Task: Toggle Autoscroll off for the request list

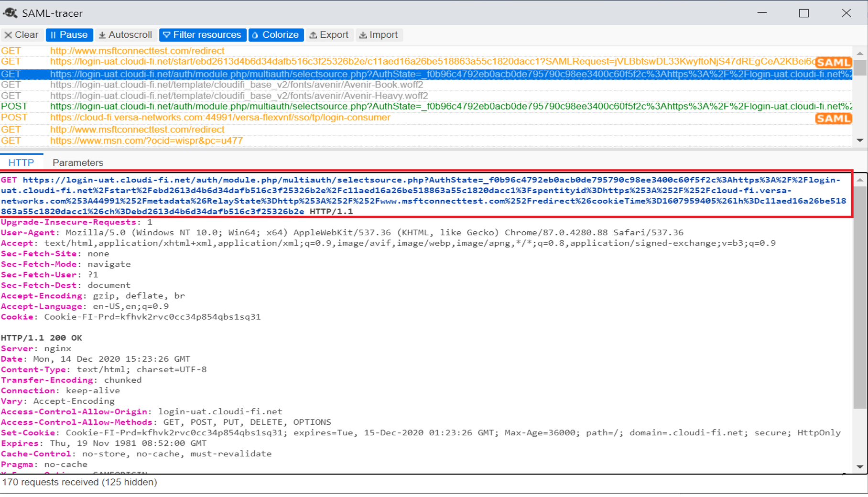Action: pos(125,34)
